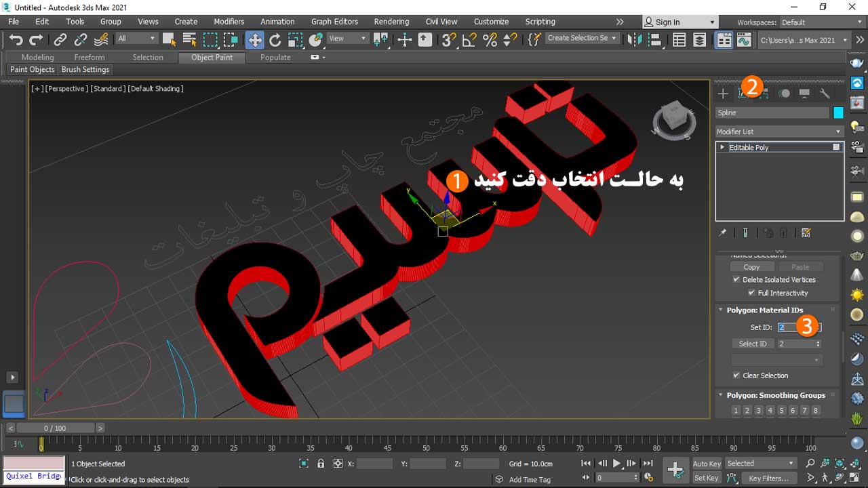This screenshot has height=488, width=868.
Task: Click the Play Animation button
Action: pyautogui.click(x=617, y=464)
